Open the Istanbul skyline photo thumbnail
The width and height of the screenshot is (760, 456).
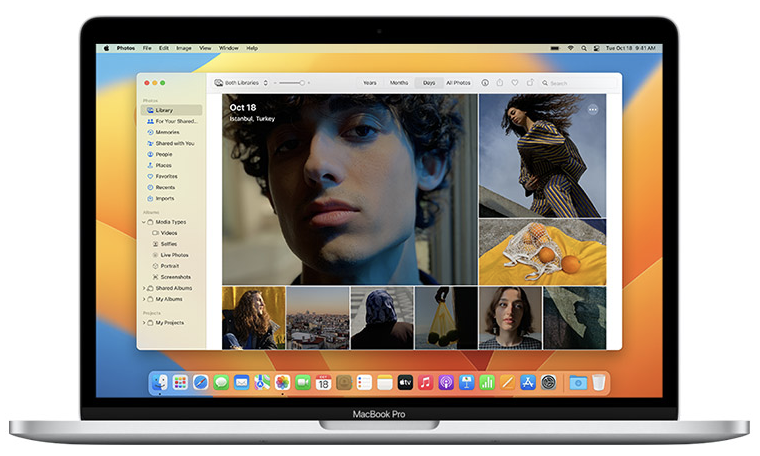(x=318, y=318)
